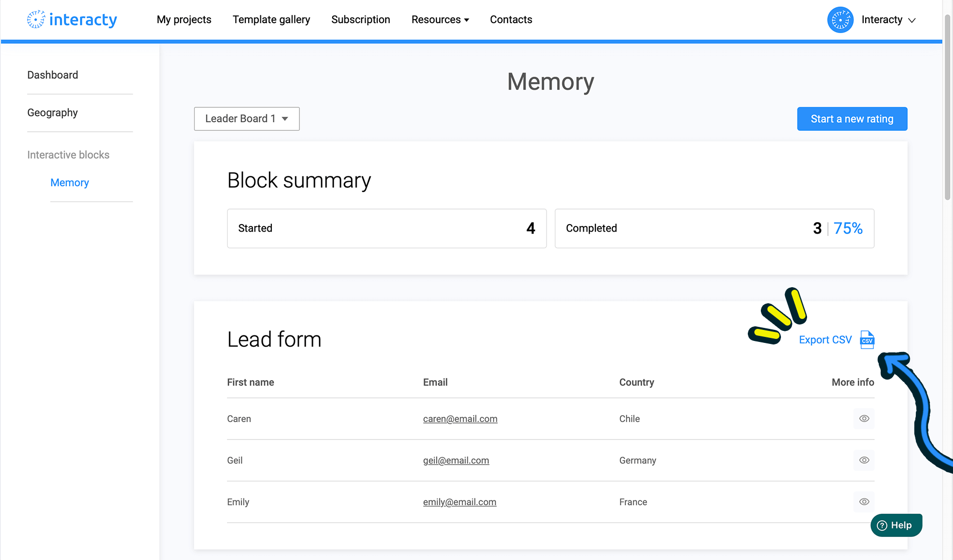
Task: Click the Germany country cell
Action: pos(638,460)
